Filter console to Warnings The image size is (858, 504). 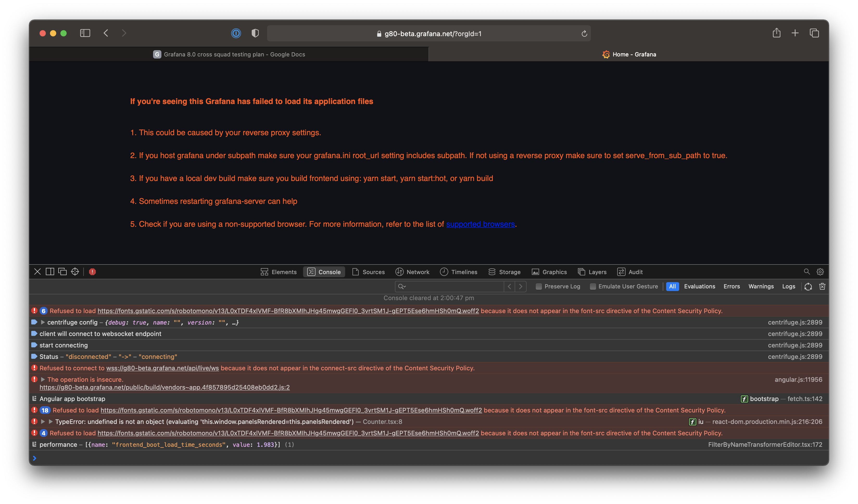(x=761, y=286)
